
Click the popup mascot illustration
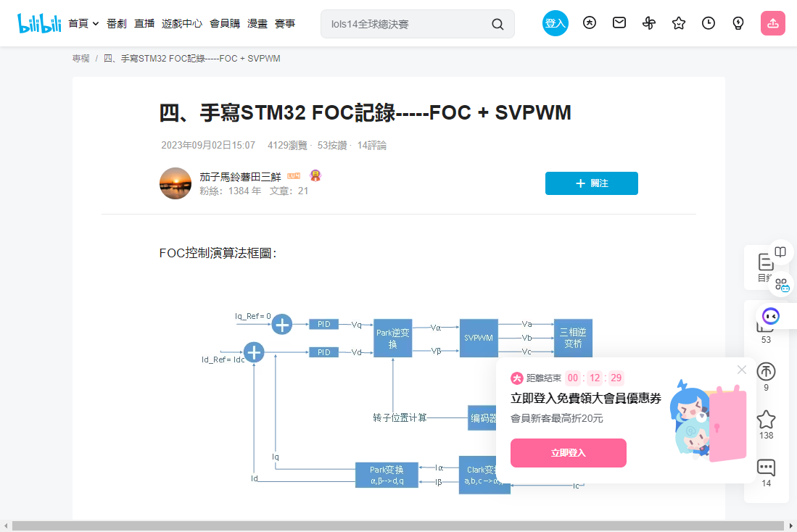tap(708, 420)
